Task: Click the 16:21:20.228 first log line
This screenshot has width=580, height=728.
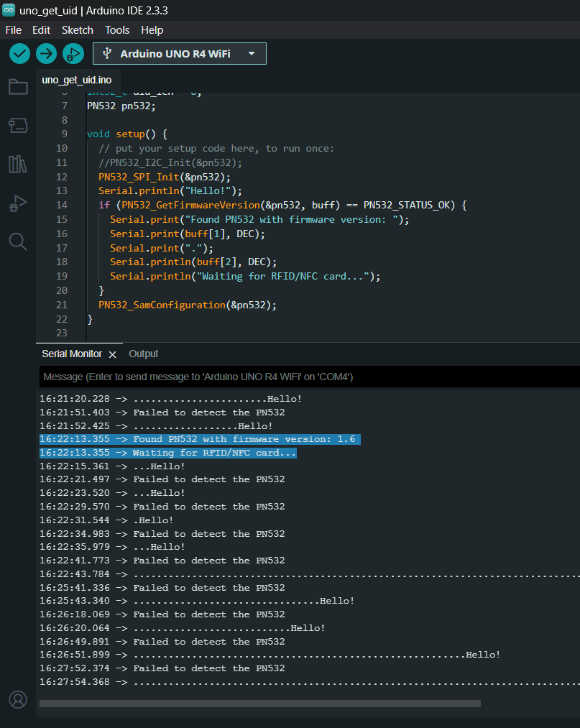Action: [171, 399]
